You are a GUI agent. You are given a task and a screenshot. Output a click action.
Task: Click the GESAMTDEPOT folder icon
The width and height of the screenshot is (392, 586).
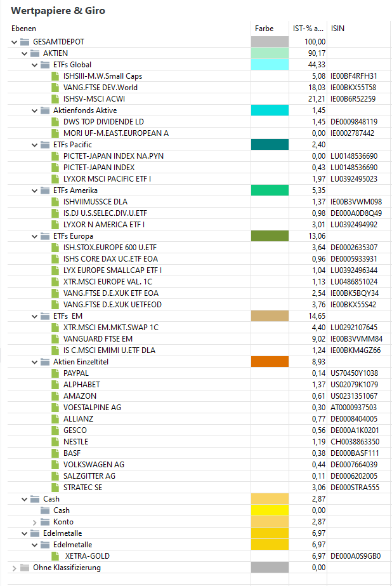pyautogui.click(x=25, y=42)
